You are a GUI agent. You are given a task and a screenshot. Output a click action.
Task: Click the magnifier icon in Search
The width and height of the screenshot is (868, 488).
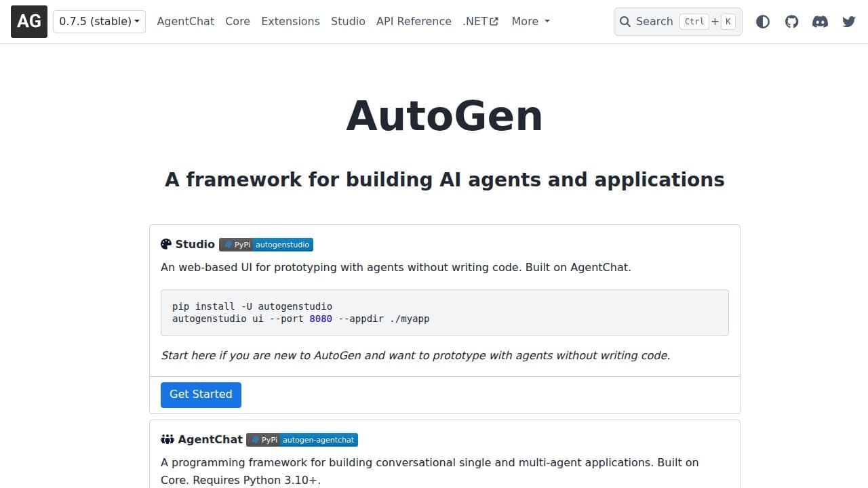coord(625,22)
